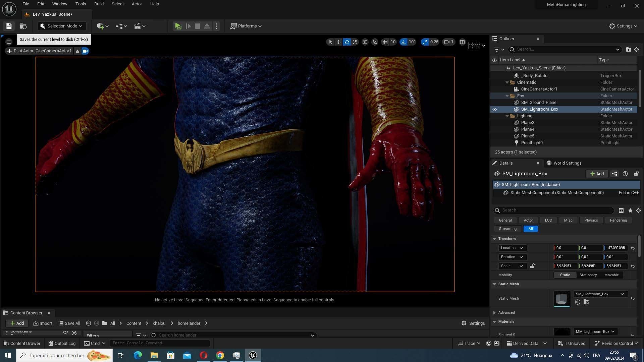Viewport: 644px width, 362px height.
Task: Click the Add component button in Details
Action: [x=597, y=174]
